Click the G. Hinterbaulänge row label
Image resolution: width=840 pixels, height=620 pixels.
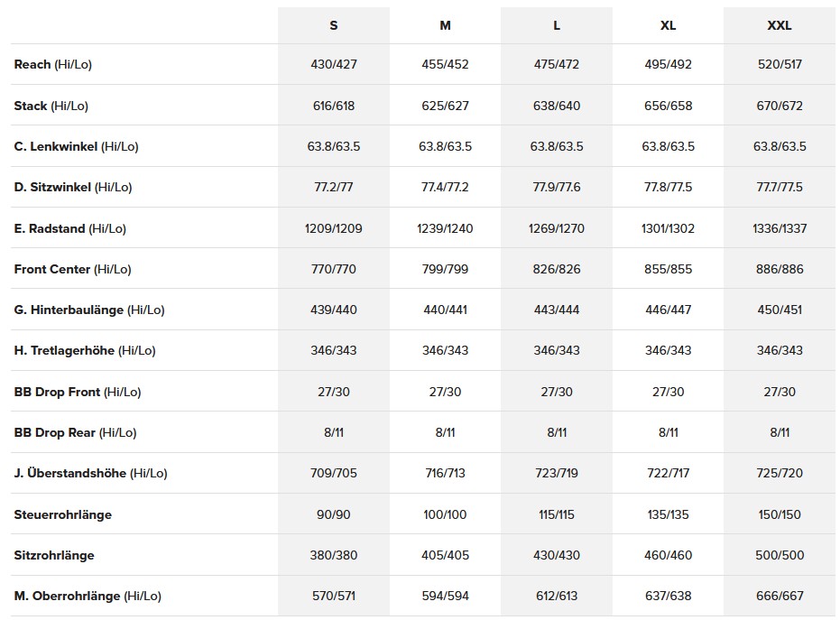89,310
